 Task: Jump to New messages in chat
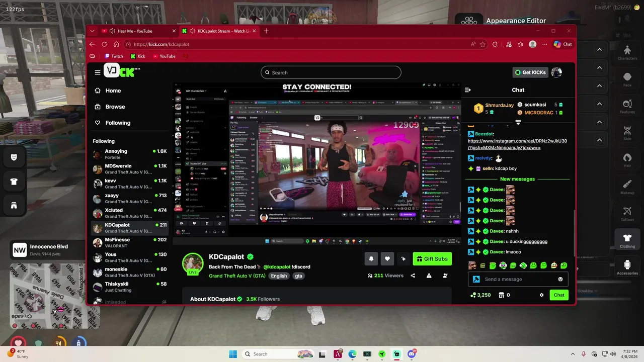pyautogui.click(x=517, y=179)
